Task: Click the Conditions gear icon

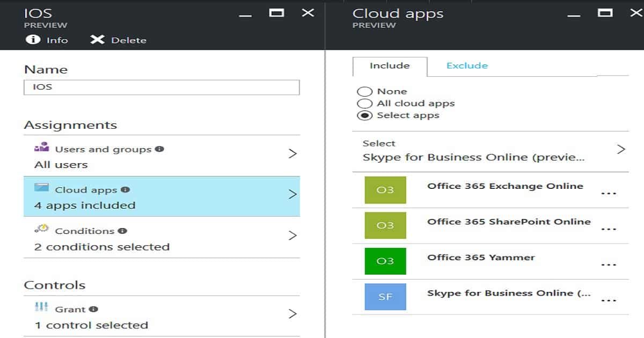Action: coord(42,229)
